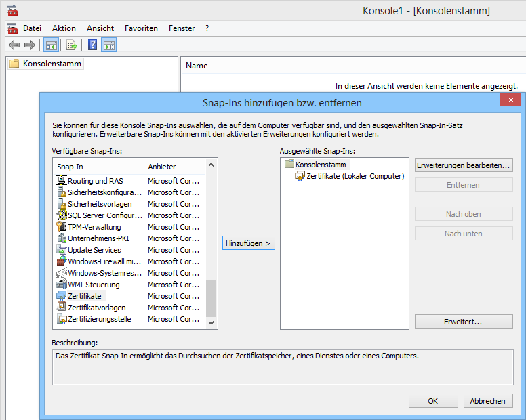Click the export list toolbar icon
Viewport: 526px width, 420px height.
[x=72, y=45]
